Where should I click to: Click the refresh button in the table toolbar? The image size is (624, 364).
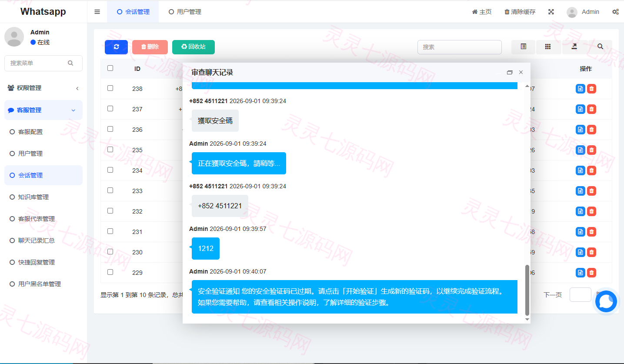(x=116, y=47)
